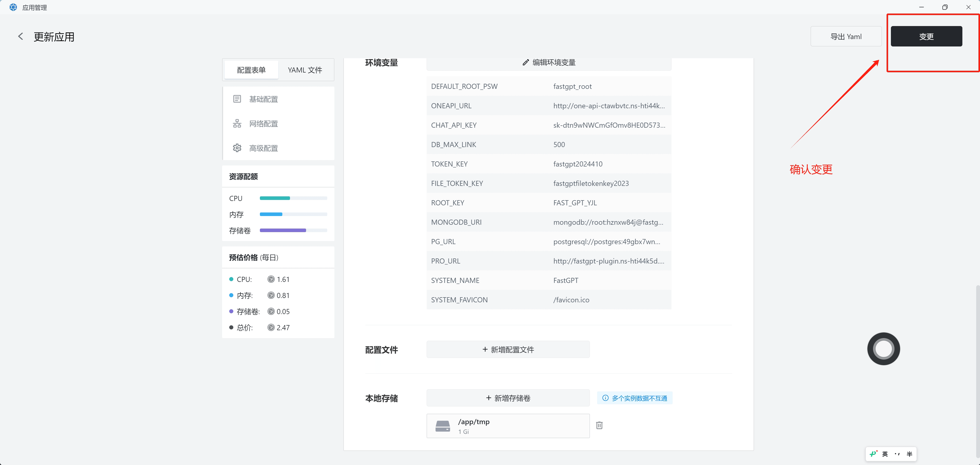Click 新增存储卷 to add storage
This screenshot has height=465, width=980.
(x=508, y=398)
